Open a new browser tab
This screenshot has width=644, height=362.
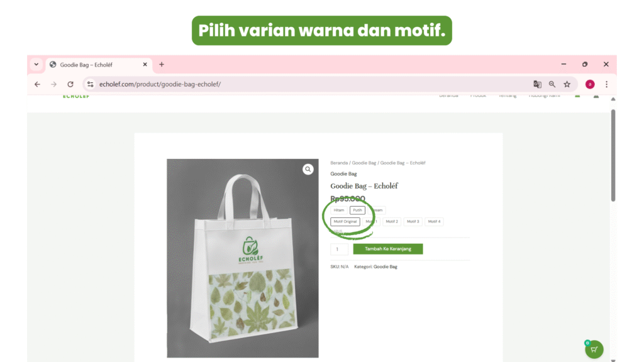[x=162, y=65]
